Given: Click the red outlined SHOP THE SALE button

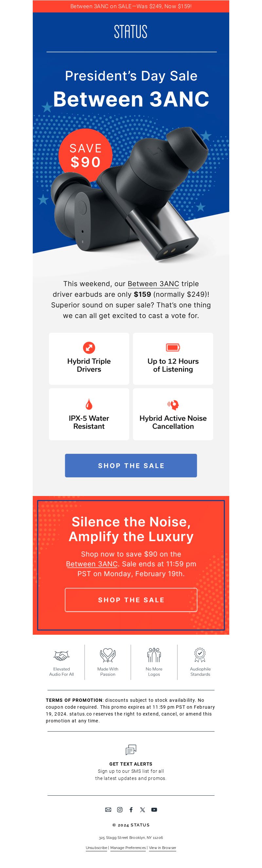Looking at the screenshot, I should pos(131,600).
